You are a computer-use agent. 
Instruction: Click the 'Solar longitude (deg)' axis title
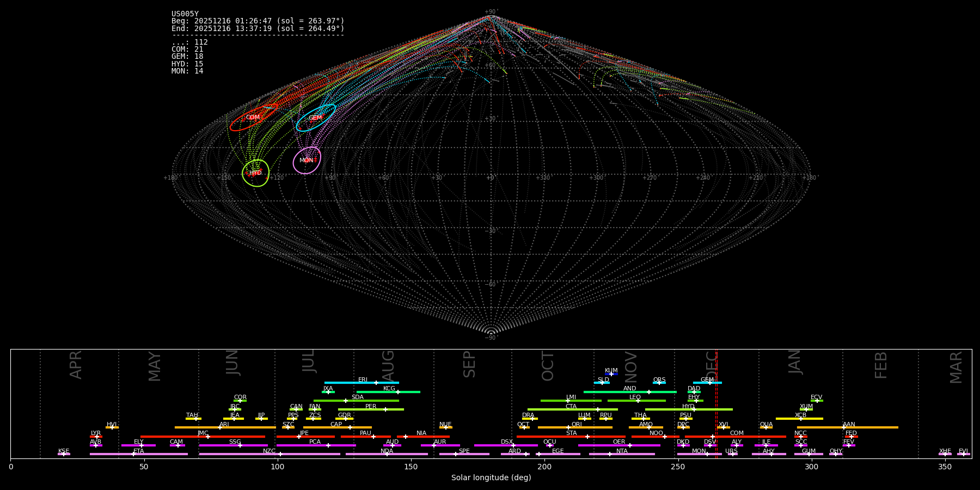pyautogui.click(x=491, y=478)
